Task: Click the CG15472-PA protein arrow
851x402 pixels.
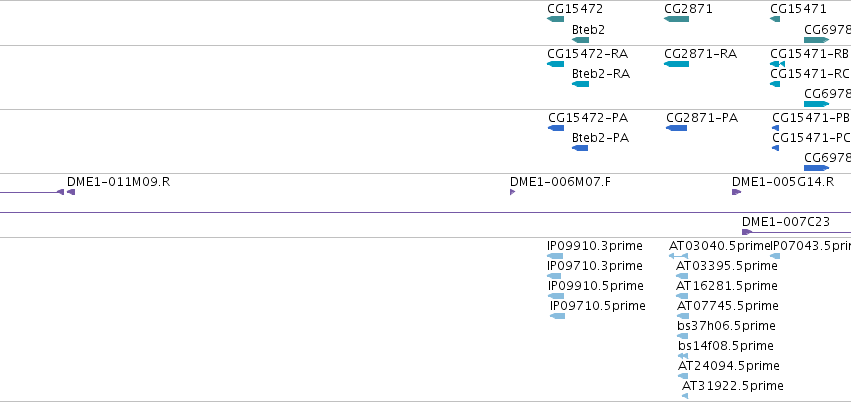Action: click(556, 128)
